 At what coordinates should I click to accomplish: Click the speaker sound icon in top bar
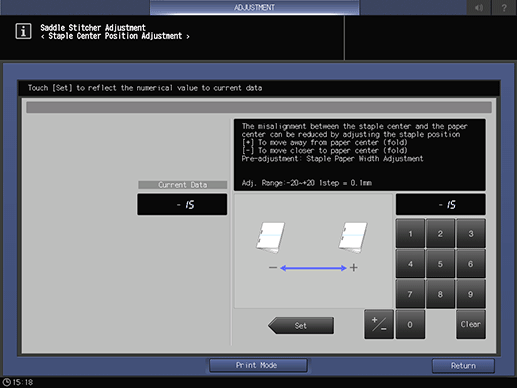(479, 7)
